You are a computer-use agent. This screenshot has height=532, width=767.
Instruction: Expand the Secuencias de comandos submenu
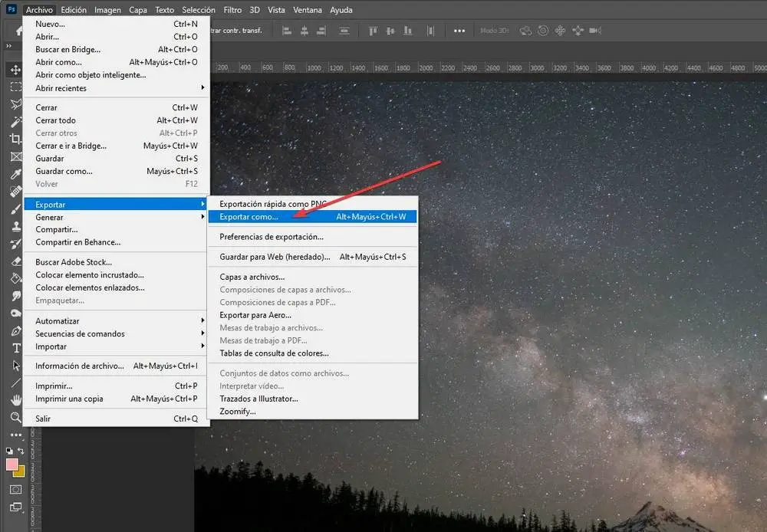pos(117,333)
